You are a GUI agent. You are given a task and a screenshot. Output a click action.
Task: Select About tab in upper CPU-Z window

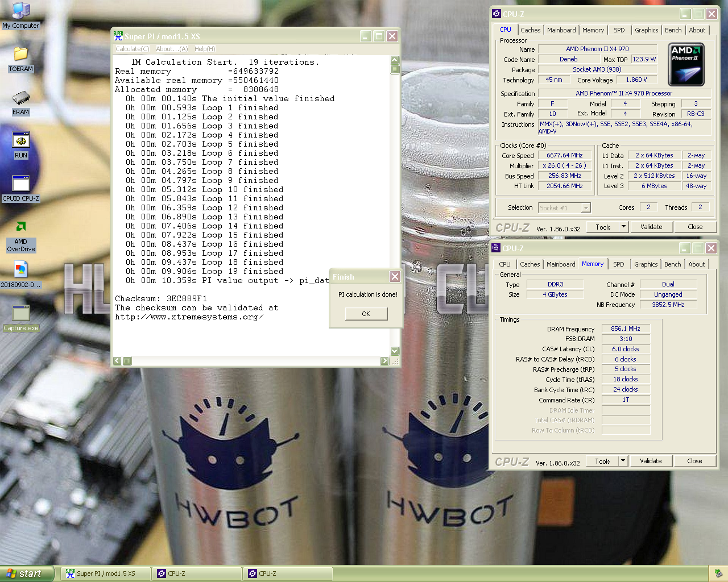(697, 30)
